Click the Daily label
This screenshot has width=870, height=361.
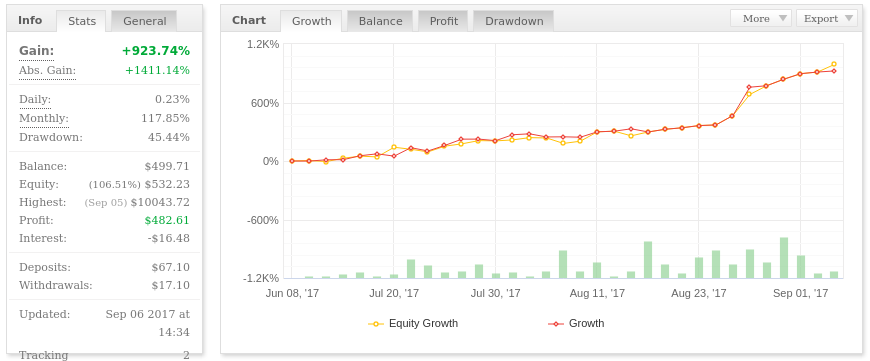click(x=35, y=100)
